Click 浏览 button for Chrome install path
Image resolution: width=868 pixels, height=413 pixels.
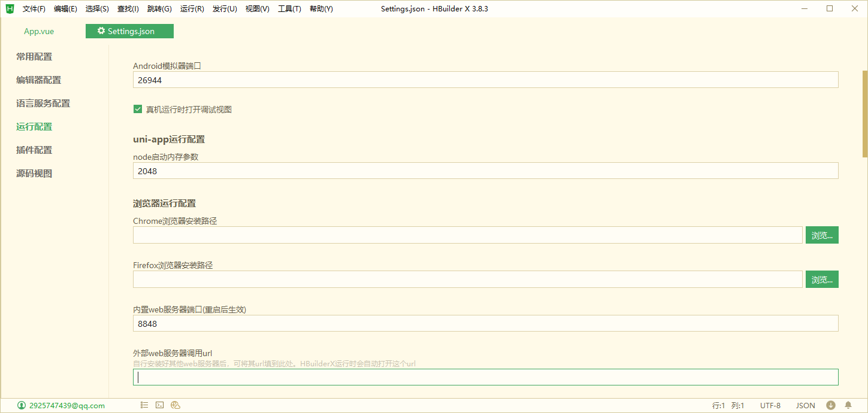coord(822,235)
